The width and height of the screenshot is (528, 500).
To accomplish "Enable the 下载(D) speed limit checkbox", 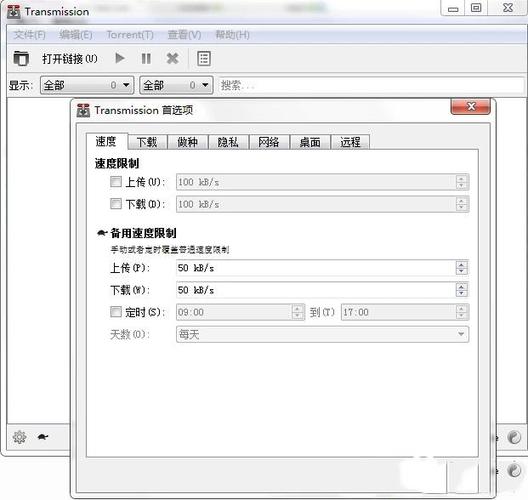I will pos(116,204).
